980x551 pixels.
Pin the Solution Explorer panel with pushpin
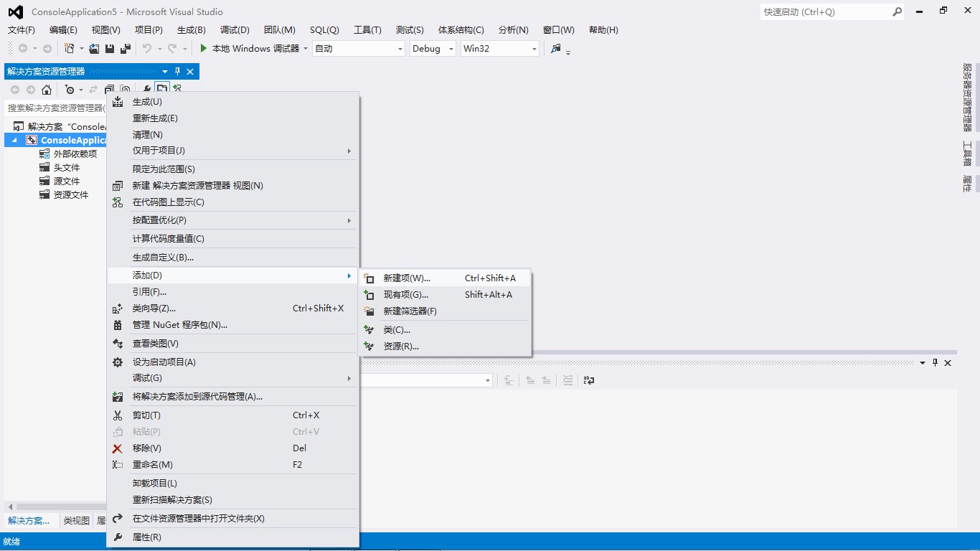tap(177, 71)
